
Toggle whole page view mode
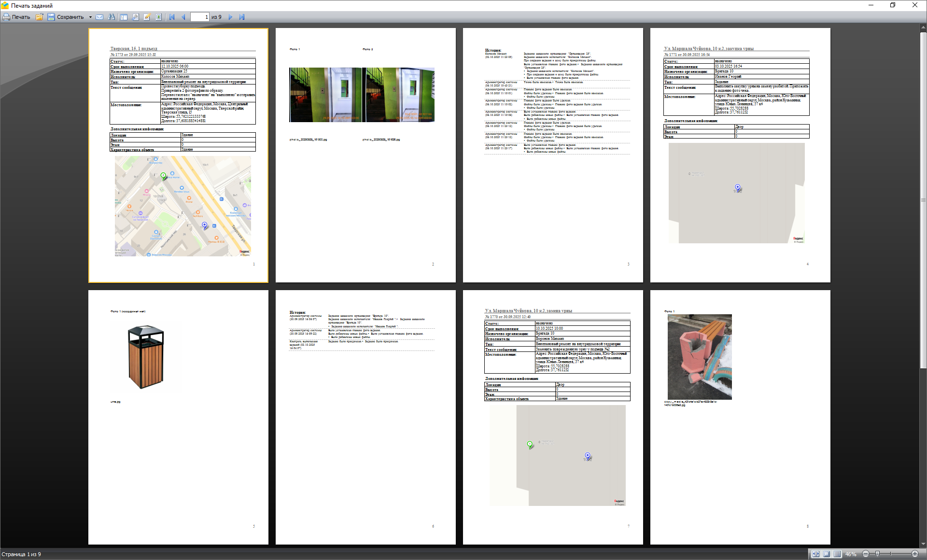click(x=826, y=554)
